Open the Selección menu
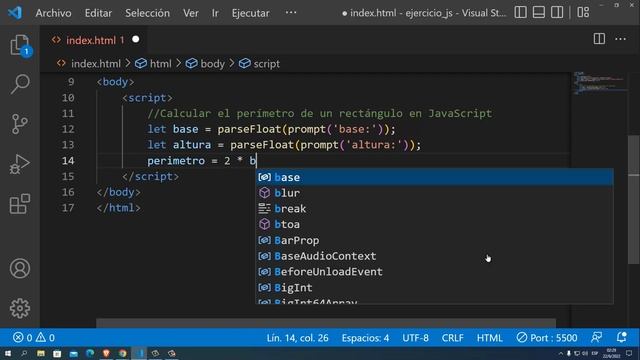640x360 pixels. click(x=147, y=13)
